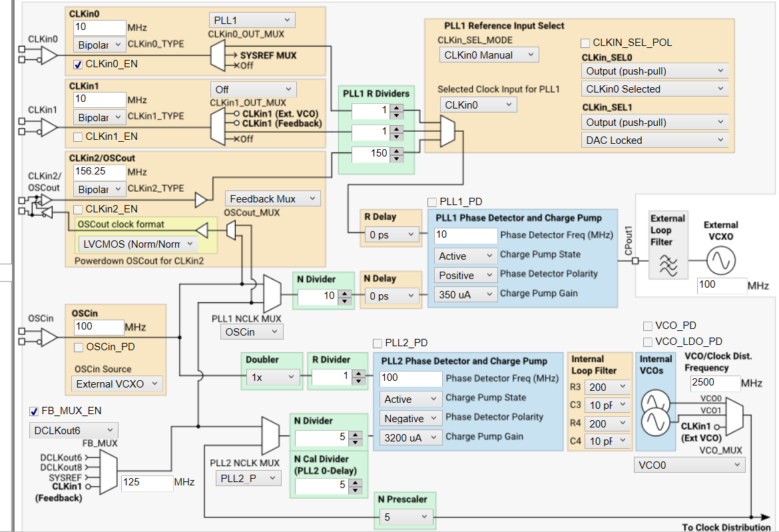Viewport: 779px width, 532px height.
Task: Click the PLL2 Phase Detector Freq field
Action: pyautogui.click(x=410, y=378)
